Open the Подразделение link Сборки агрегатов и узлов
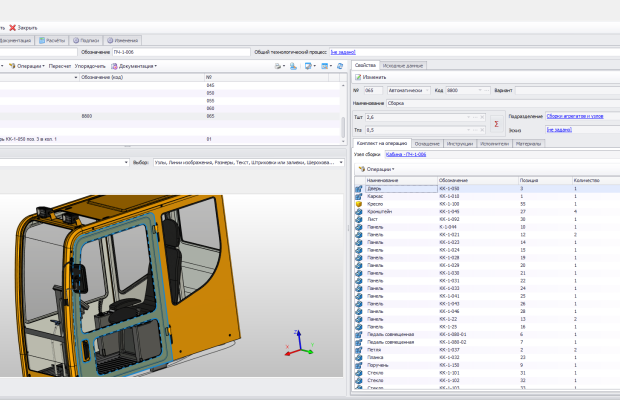This screenshot has height=400, width=620. click(x=575, y=116)
